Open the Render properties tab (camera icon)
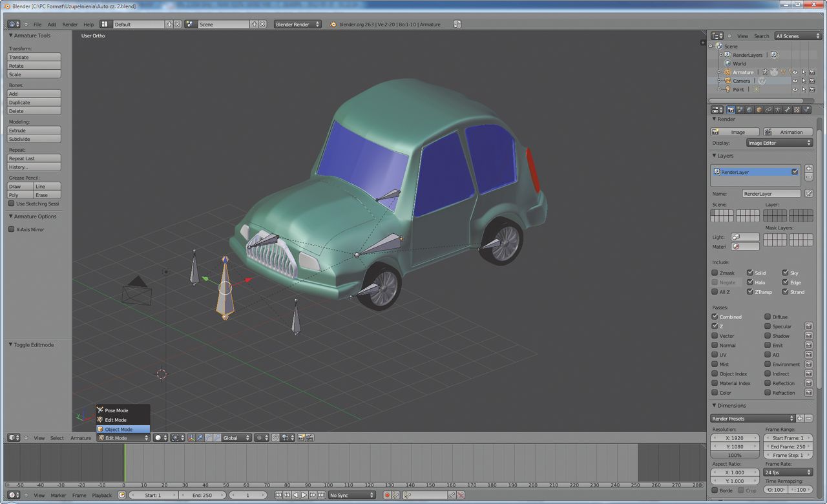 pyautogui.click(x=731, y=110)
